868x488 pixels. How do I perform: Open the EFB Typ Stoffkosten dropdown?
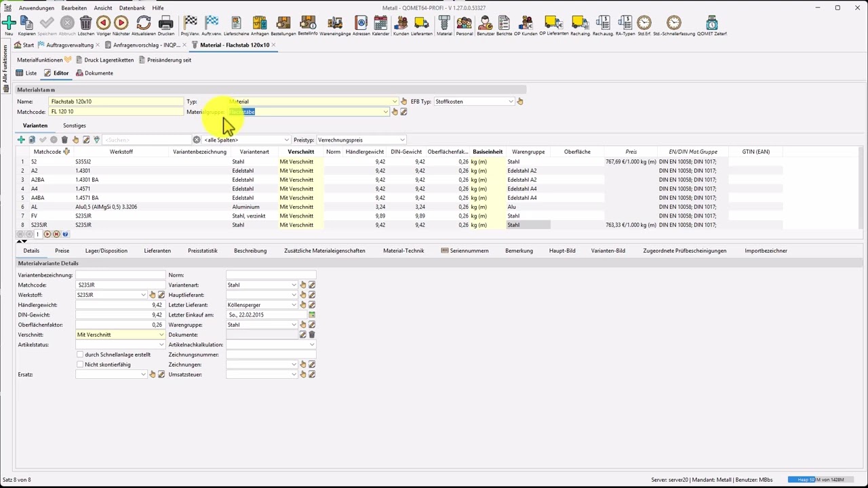point(511,102)
